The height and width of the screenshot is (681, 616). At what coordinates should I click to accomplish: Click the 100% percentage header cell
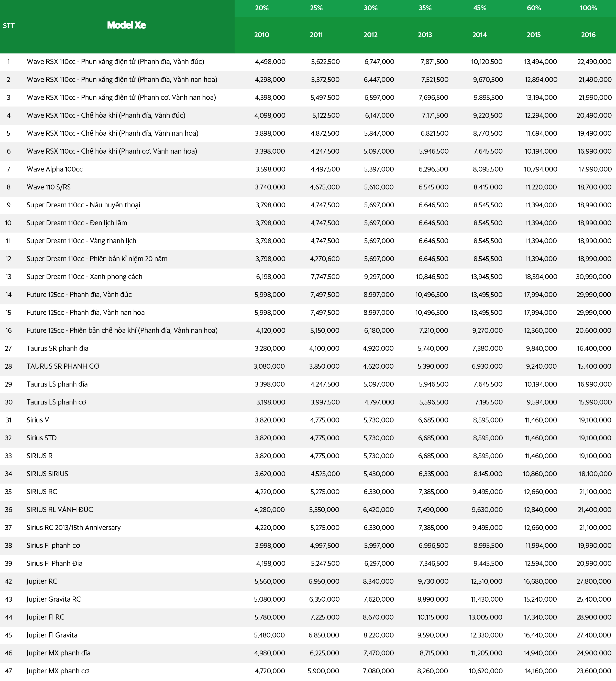coord(588,8)
